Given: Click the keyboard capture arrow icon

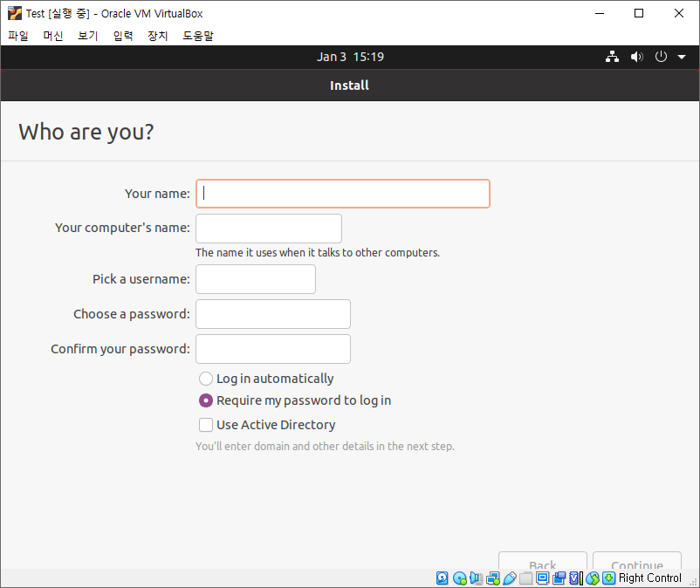Looking at the screenshot, I should coord(608,578).
